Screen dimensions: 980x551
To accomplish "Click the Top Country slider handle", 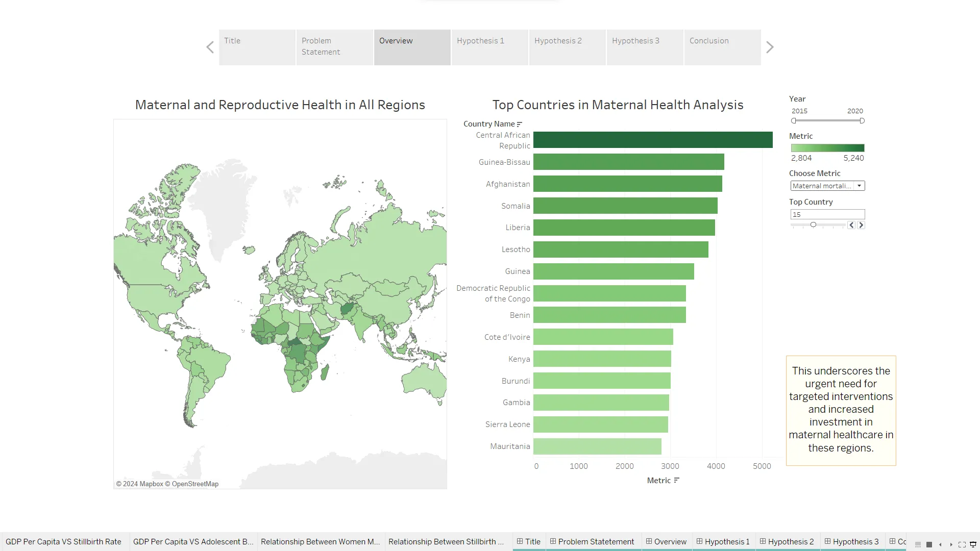I will pyautogui.click(x=813, y=225).
